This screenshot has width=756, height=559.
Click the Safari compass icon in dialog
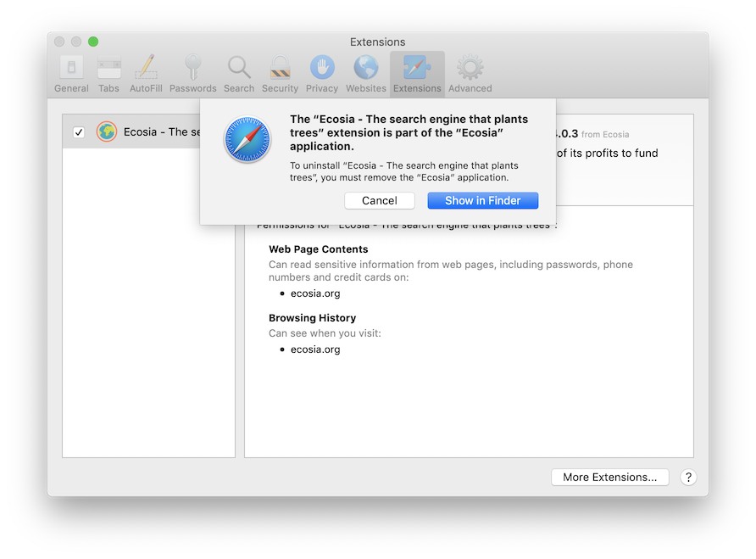247,140
